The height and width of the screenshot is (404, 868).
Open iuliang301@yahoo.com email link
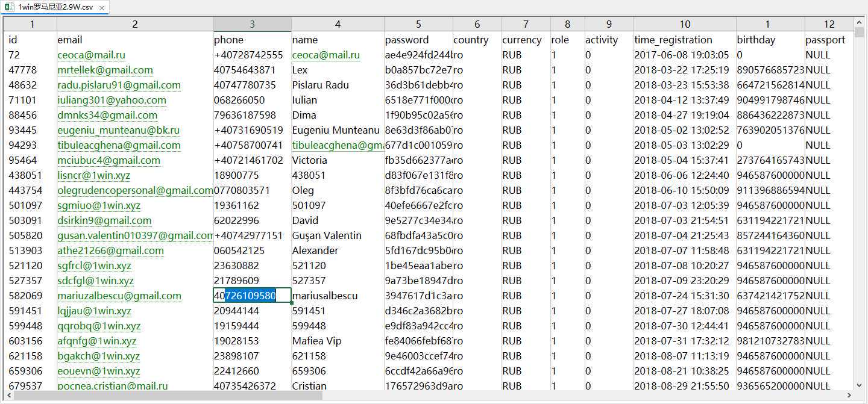pos(112,100)
